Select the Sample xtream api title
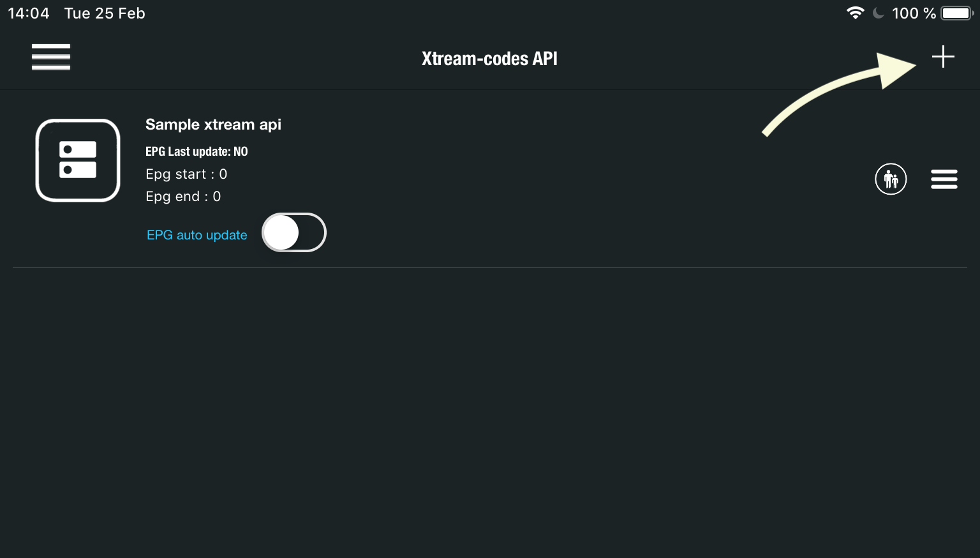Image resolution: width=980 pixels, height=558 pixels. (213, 124)
